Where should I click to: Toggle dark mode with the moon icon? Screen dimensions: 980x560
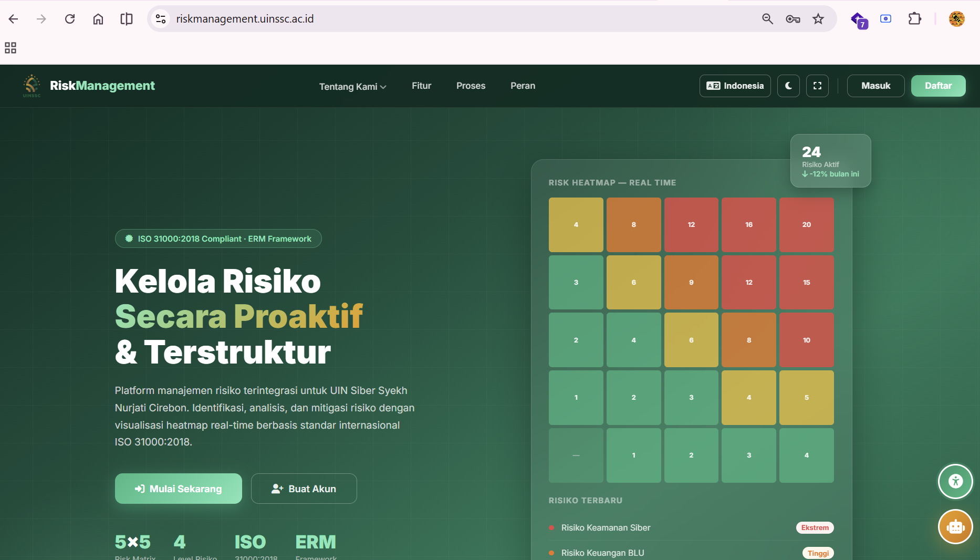click(x=788, y=86)
